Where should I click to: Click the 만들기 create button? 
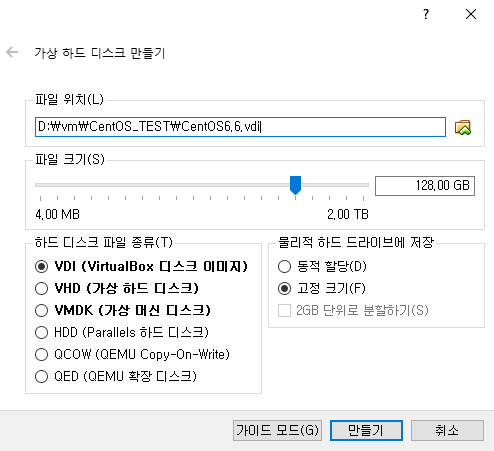pos(366,430)
